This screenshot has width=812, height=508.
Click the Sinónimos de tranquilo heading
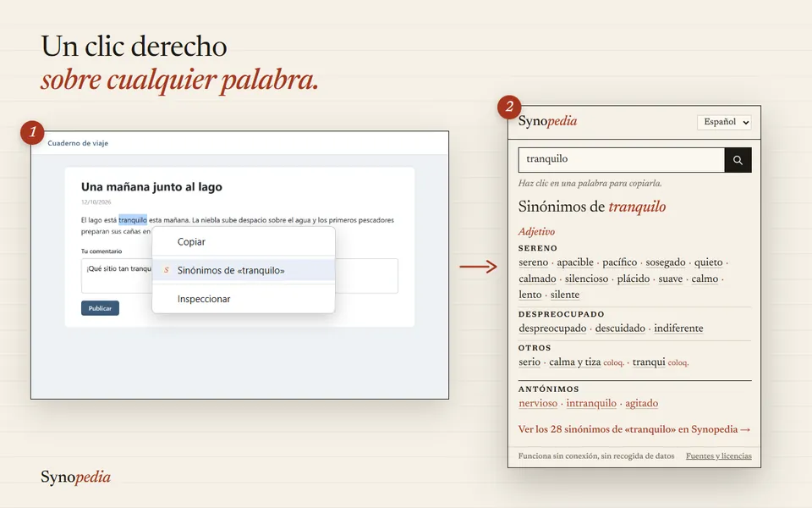click(x=592, y=207)
